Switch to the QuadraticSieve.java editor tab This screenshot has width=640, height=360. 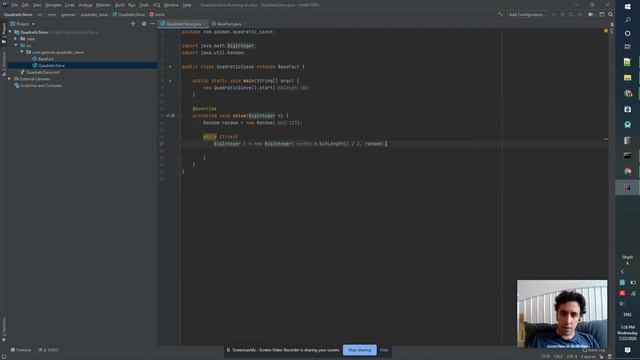[x=184, y=24]
